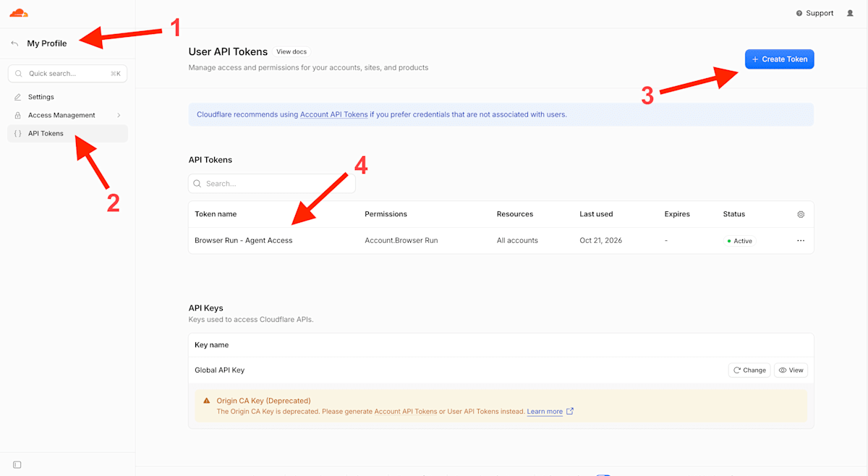Click the API Tokens Search input
Image resolution: width=868 pixels, height=476 pixels.
tap(271, 184)
